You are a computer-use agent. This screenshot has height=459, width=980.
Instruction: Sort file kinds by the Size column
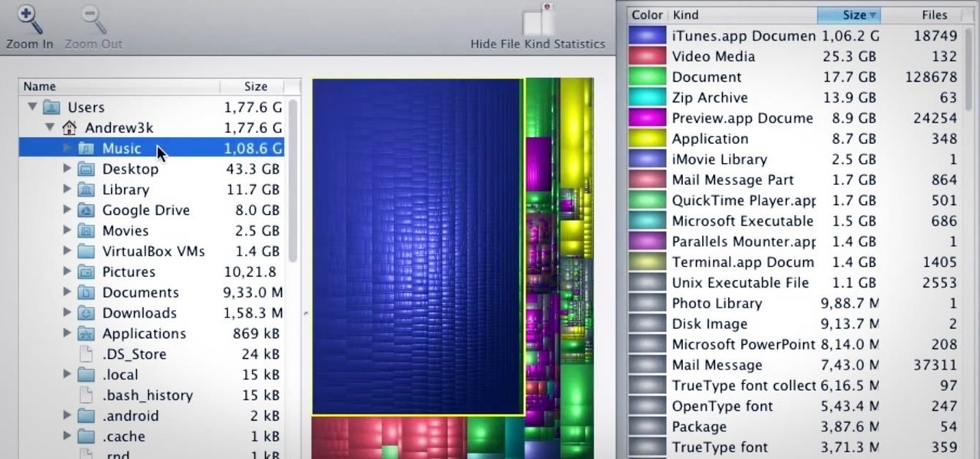point(849,15)
